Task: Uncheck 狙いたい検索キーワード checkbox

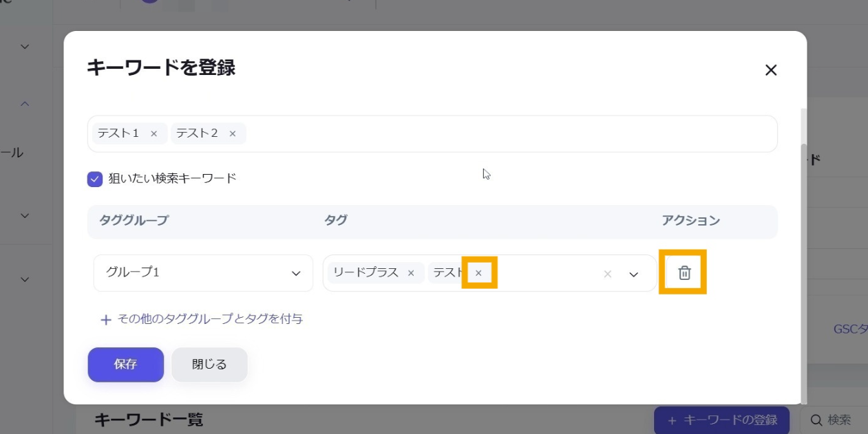Action: coord(95,179)
